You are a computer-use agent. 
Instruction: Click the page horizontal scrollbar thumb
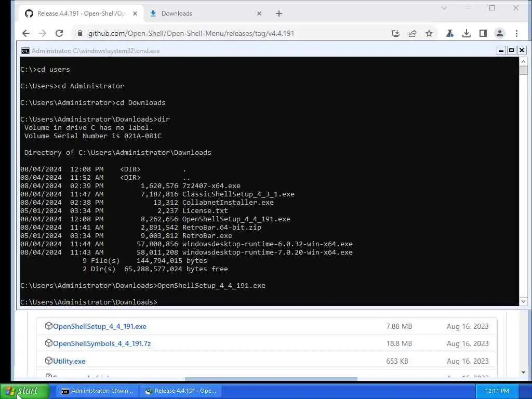click(x=271, y=379)
